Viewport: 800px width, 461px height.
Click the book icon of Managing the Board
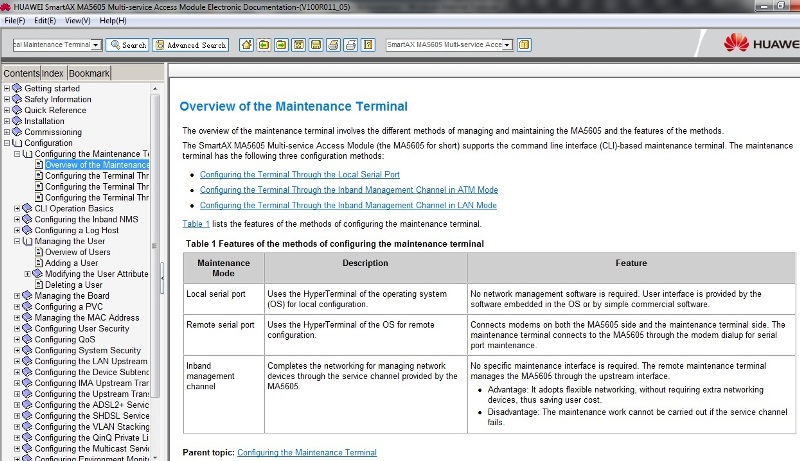coord(27,296)
